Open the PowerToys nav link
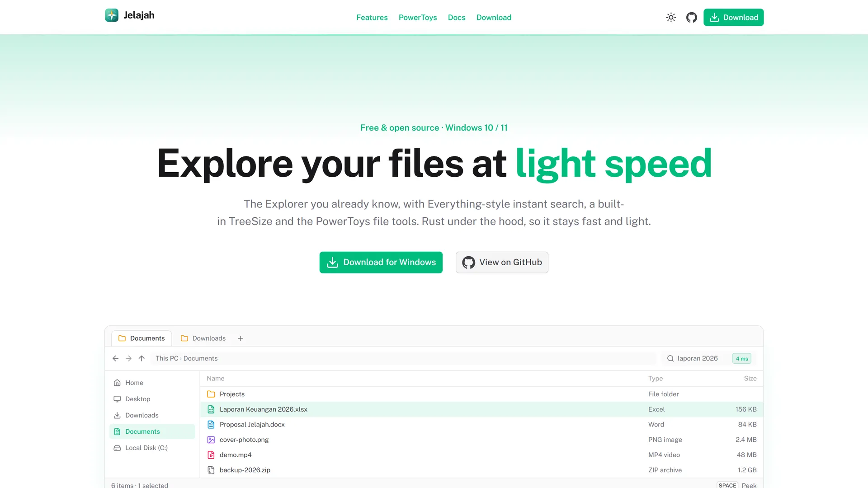 click(x=418, y=18)
